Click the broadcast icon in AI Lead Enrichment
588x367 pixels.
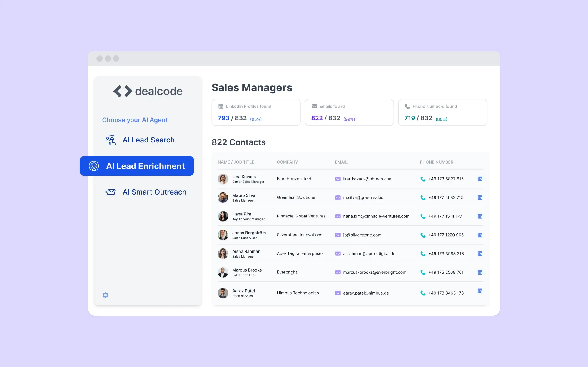click(x=93, y=166)
